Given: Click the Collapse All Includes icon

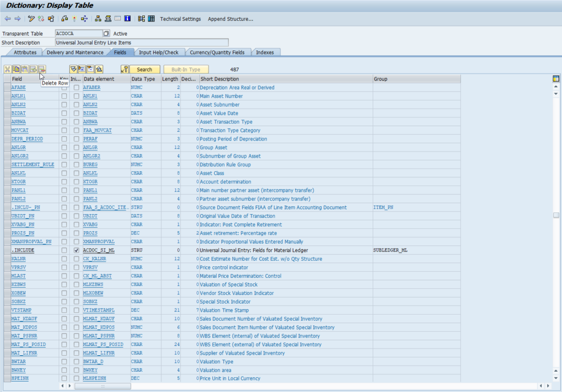Looking at the screenshot, I should (91, 69).
